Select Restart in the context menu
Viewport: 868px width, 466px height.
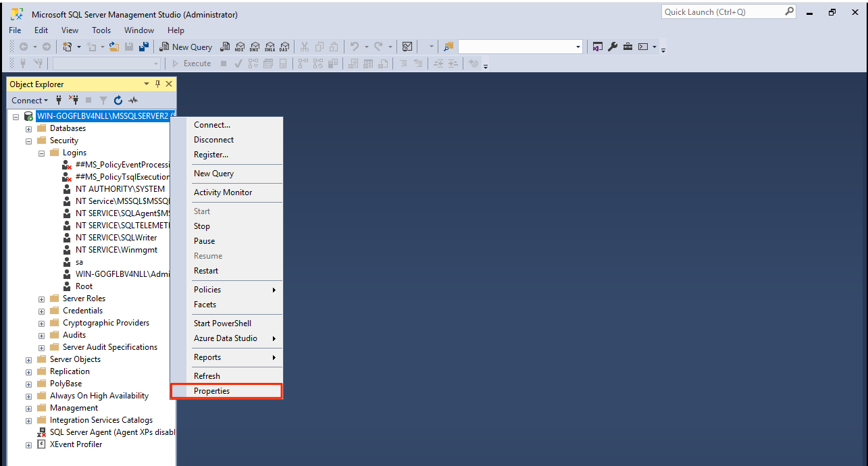tap(226, 271)
